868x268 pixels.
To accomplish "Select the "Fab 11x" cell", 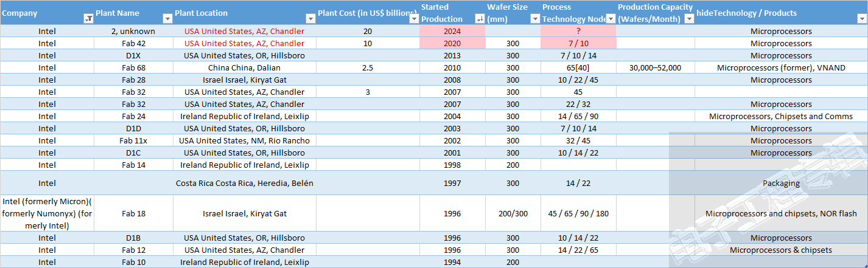I will pos(133,140).
